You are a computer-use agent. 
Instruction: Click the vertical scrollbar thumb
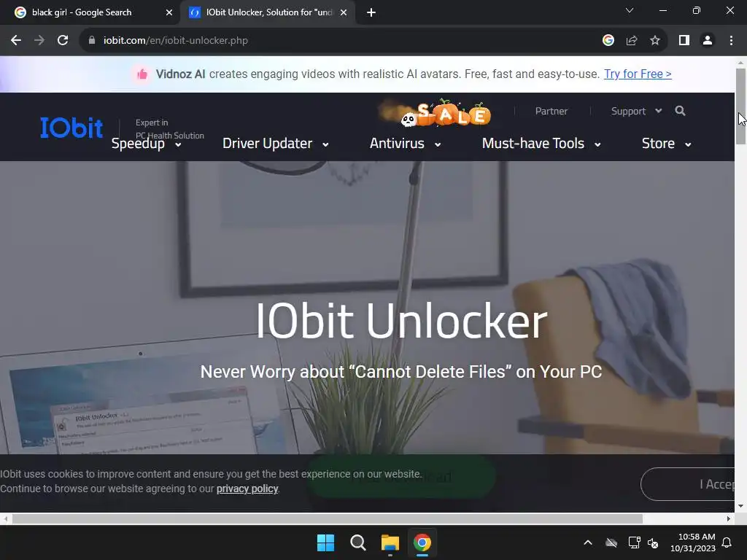pos(740,106)
